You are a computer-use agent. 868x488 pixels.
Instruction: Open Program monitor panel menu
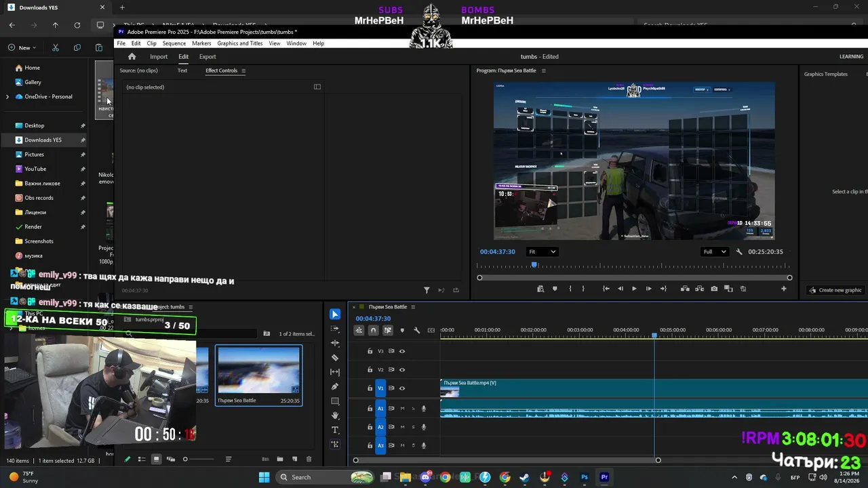click(x=543, y=70)
